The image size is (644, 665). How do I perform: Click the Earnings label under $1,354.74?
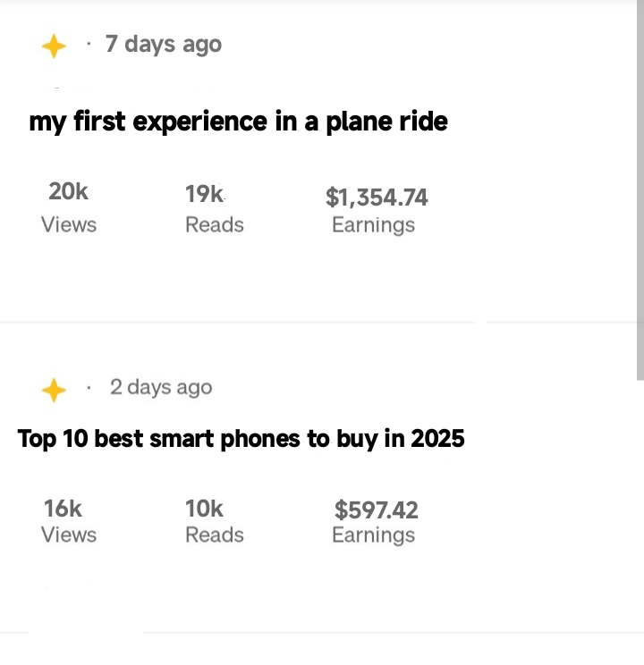click(373, 225)
